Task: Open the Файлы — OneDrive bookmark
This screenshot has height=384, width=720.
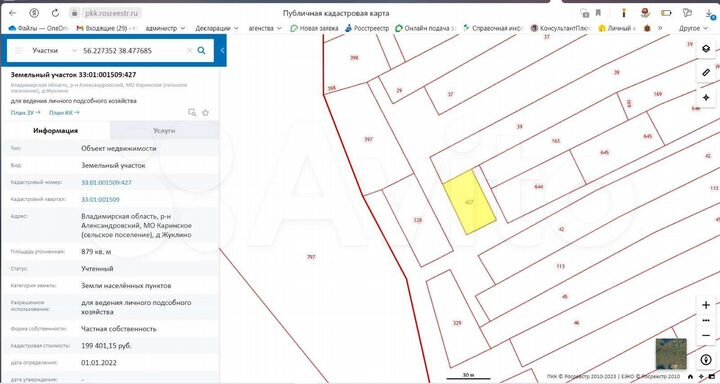Action: [x=39, y=28]
